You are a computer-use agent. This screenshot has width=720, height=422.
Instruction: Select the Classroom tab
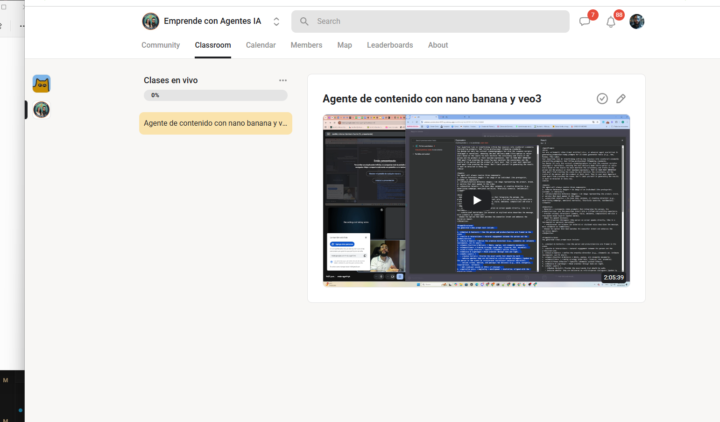213,45
